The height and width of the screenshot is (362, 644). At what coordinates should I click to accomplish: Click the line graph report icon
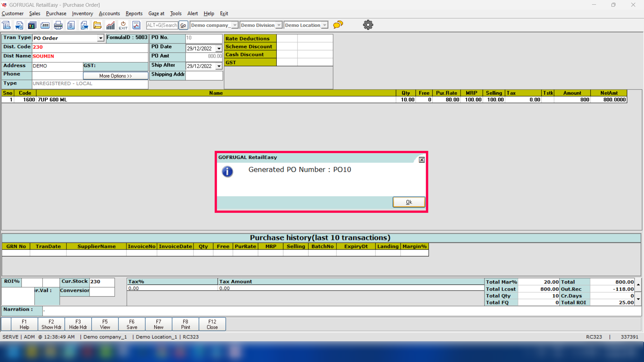136,25
